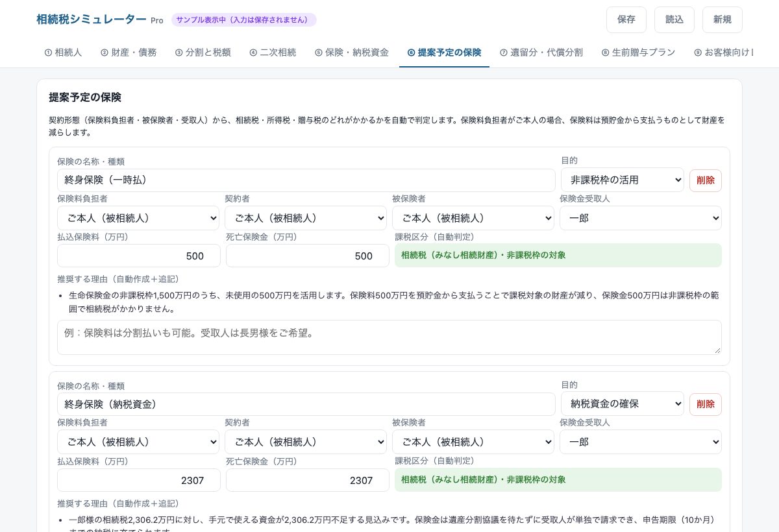Click the 提案予定の保険 section heading

(x=85, y=97)
